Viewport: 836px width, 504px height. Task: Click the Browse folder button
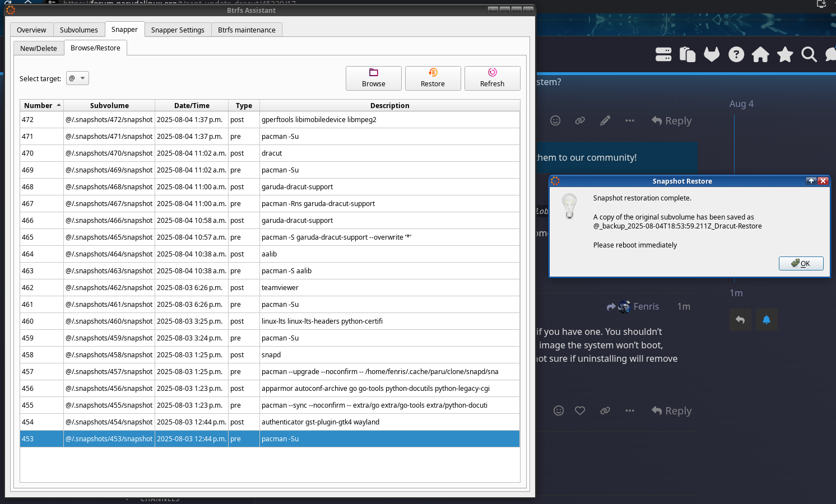(x=374, y=78)
